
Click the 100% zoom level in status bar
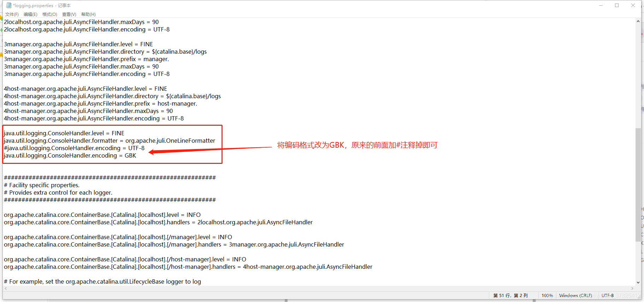[547, 296]
